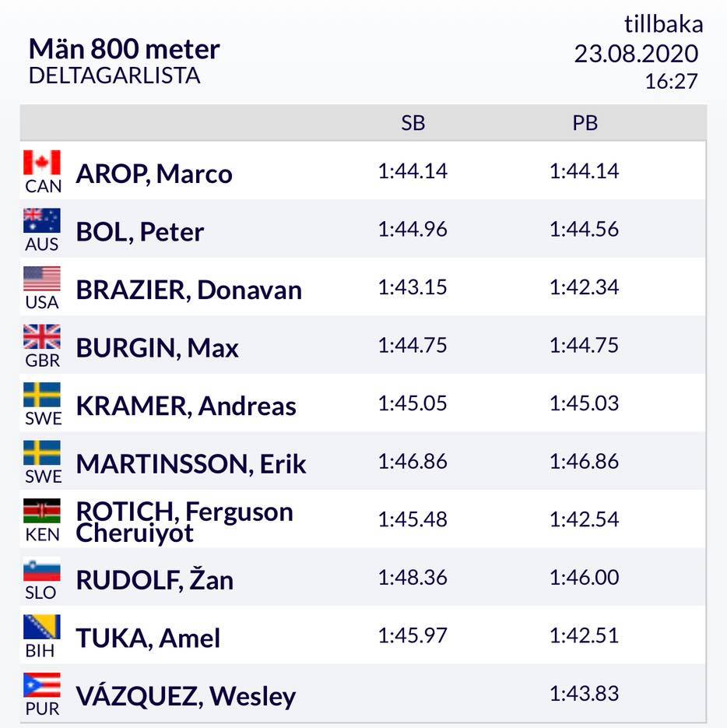This screenshot has width=727, height=728.
Task: Open MARTINSSON, Erik profile
Action: 191,464
